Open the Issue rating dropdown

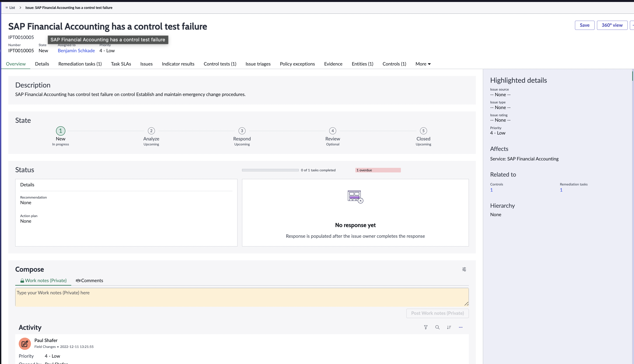(x=500, y=120)
